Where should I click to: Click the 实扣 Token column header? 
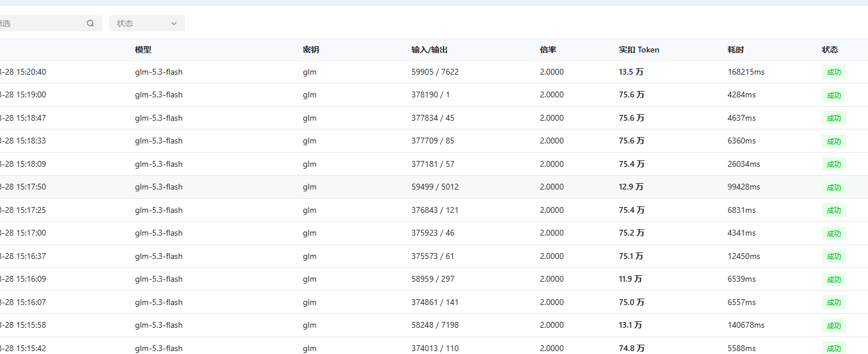click(x=639, y=50)
